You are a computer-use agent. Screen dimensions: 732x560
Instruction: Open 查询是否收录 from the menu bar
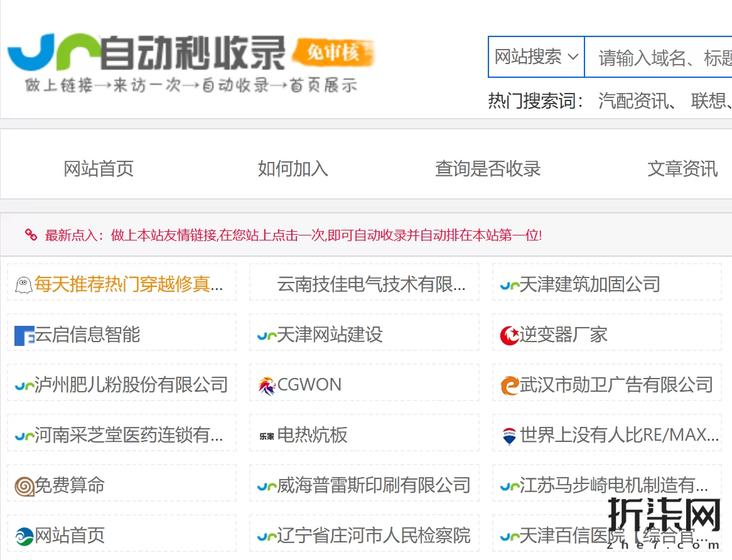tap(488, 168)
